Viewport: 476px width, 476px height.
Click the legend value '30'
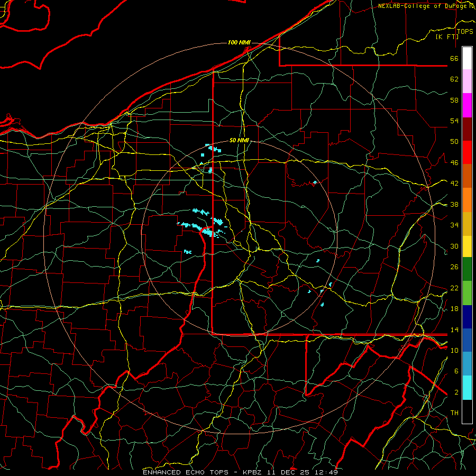pyautogui.click(x=454, y=246)
